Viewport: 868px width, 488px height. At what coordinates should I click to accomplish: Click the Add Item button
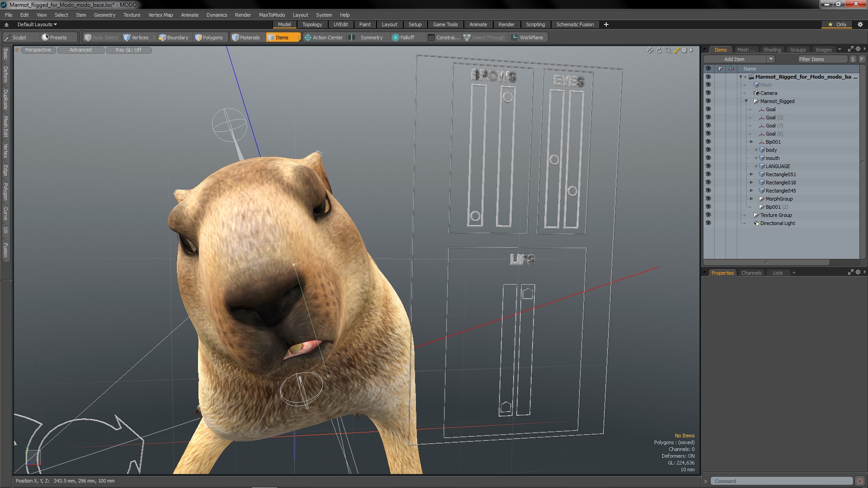[x=734, y=59]
